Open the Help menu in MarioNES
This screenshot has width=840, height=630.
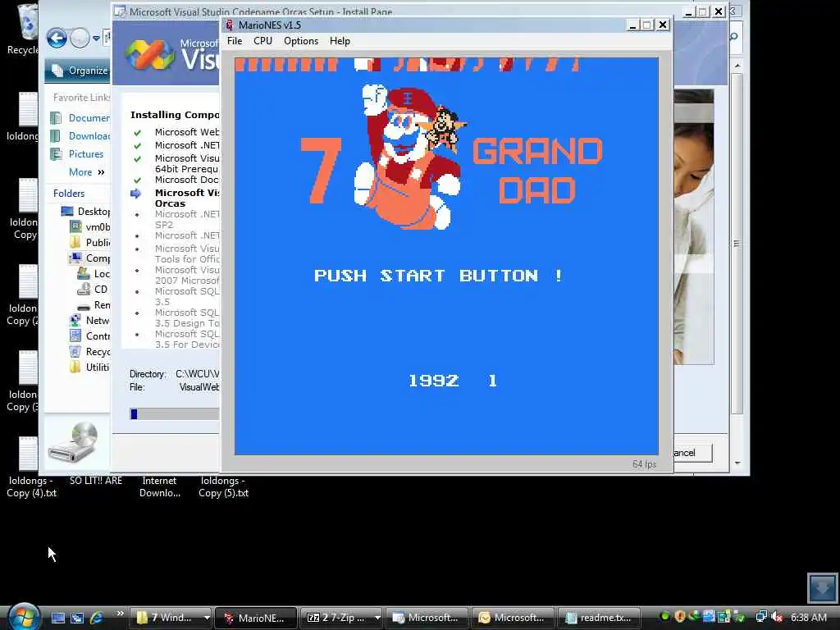[x=340, y=41]
